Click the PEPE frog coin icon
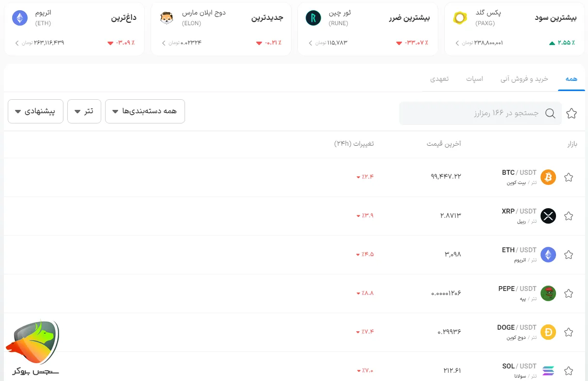 [x=548, y=293]
